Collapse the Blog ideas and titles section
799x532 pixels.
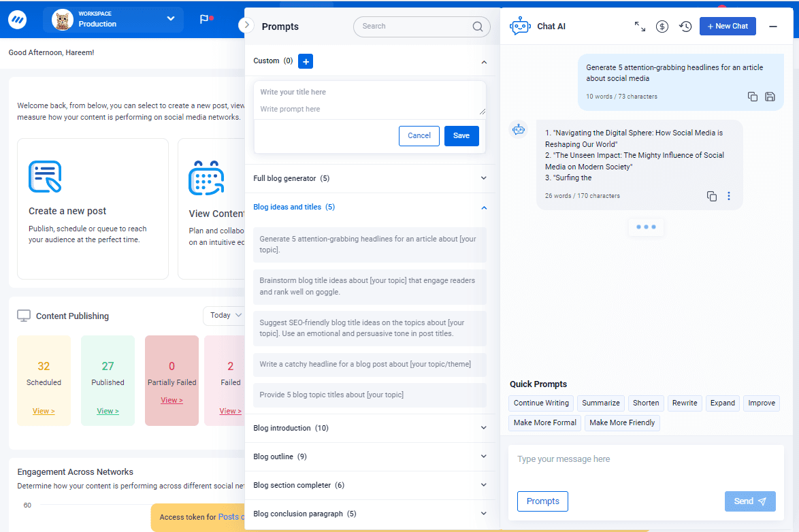click(x=484, y=207)
